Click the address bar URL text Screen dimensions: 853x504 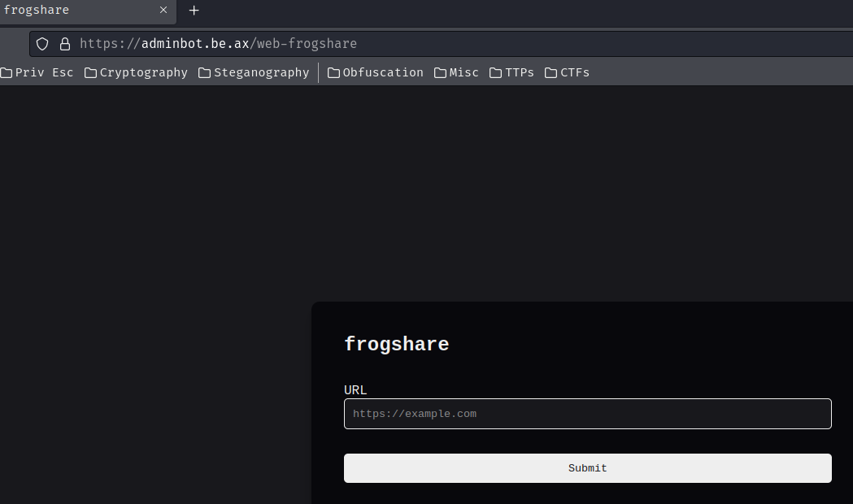pyautogui.click(x=218, y=44)
